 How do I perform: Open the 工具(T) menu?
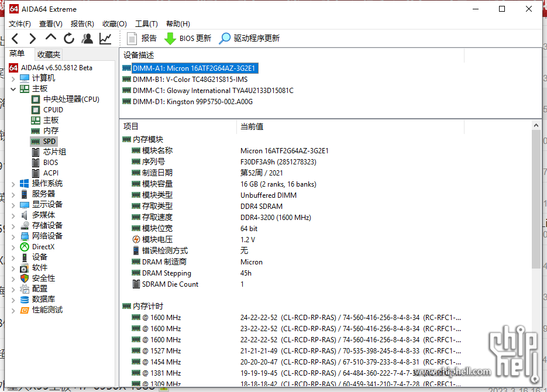click(x=146, y=24)
